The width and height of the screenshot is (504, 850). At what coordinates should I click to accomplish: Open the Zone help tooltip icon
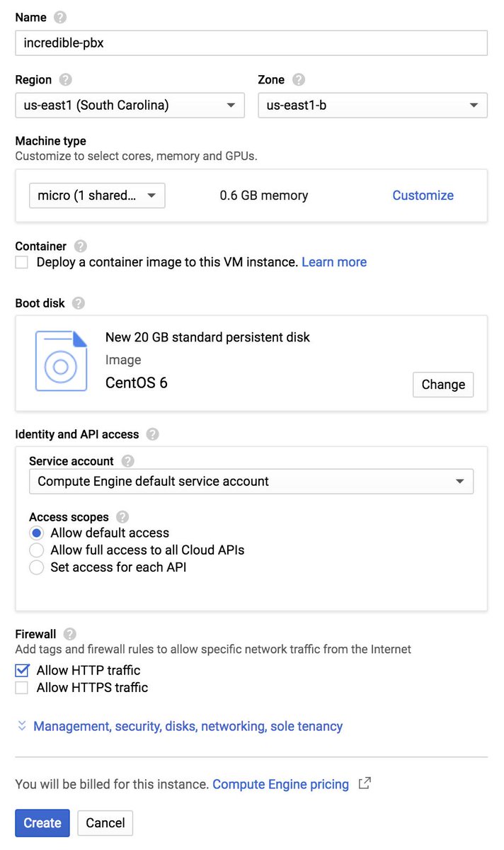pos(299,79)
